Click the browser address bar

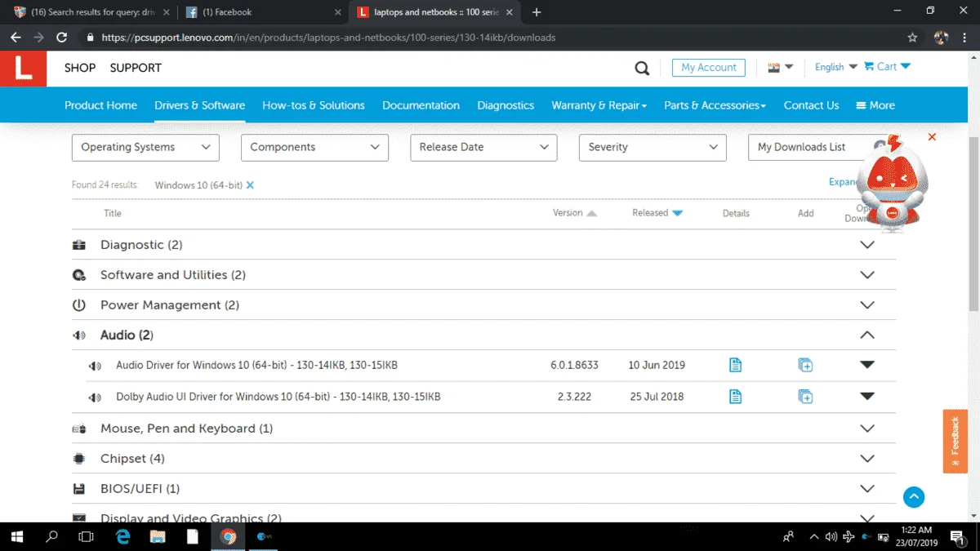point(498,38)
